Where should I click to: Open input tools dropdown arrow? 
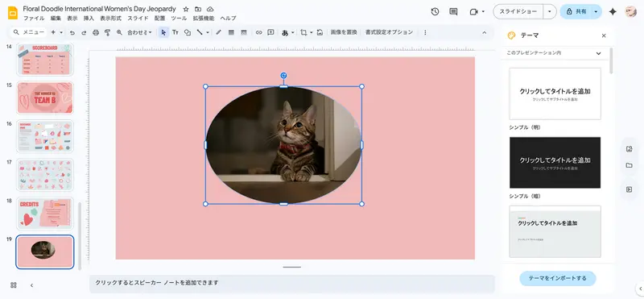click(x=293, y=32)
